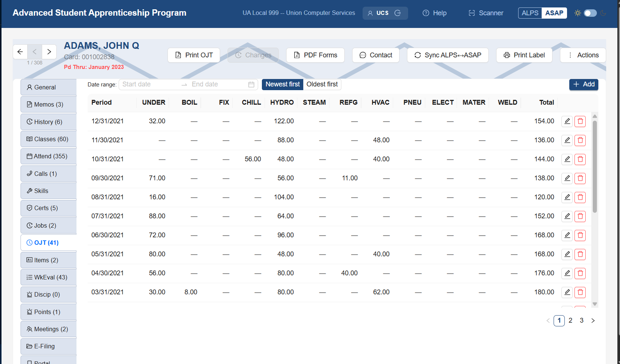Show the Certs (5) tab
This screenshot has height=364, width=620.
48,208
